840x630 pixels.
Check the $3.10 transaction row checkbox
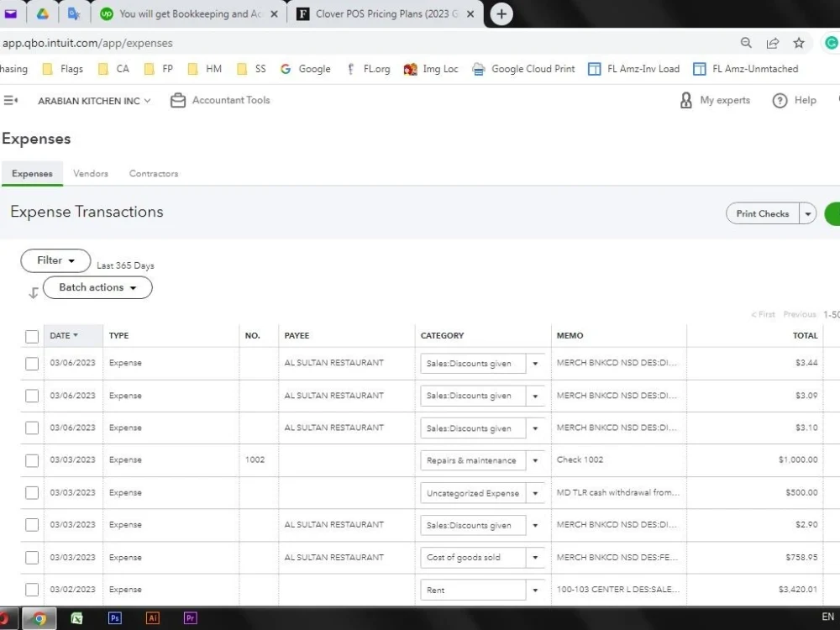click(32, 428)
